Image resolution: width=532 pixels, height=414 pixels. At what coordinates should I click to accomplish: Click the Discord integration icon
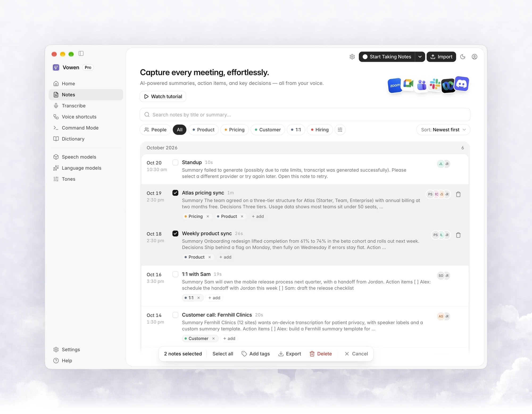pos(462,84)
